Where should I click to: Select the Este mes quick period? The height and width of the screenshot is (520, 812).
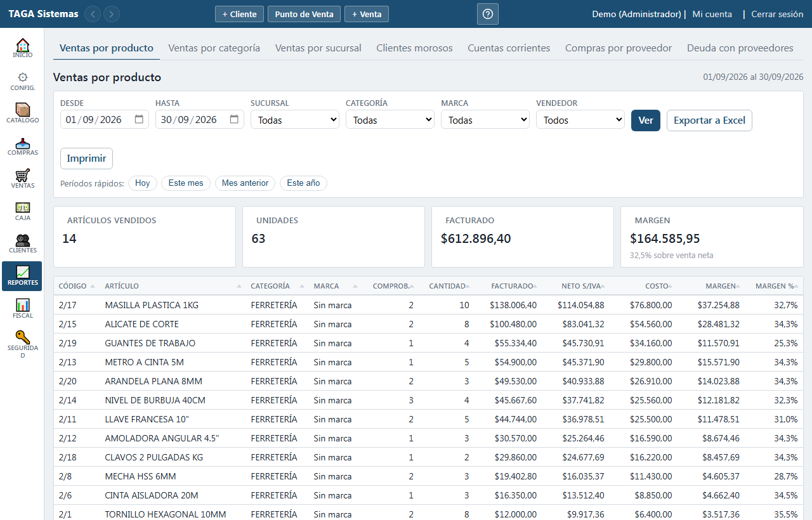pos(186,183)
